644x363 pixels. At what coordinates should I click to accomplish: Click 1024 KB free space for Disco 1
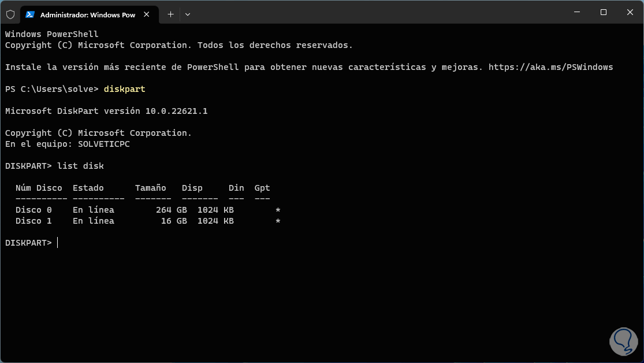point(215,221)
